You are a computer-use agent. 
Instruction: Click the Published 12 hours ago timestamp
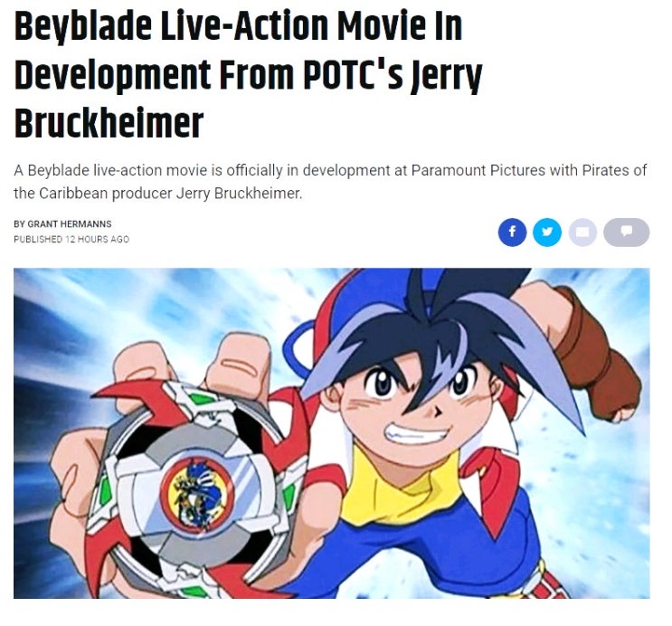point(71,239)
